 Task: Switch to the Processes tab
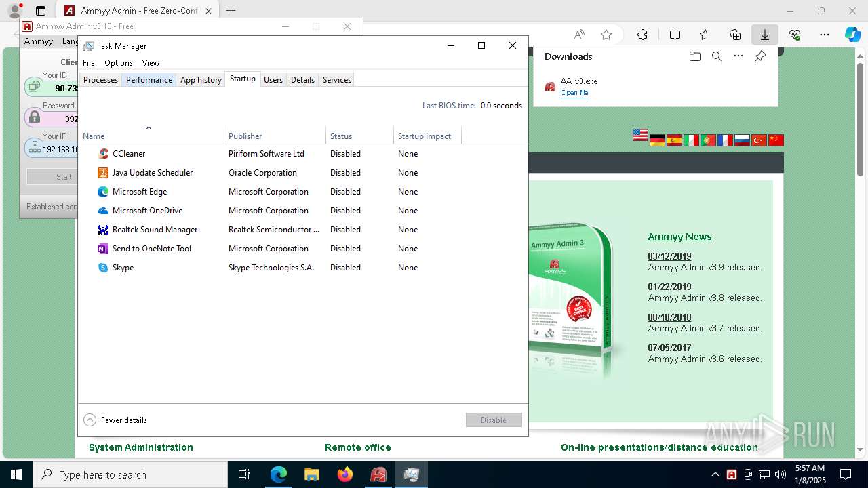(100, 80)
